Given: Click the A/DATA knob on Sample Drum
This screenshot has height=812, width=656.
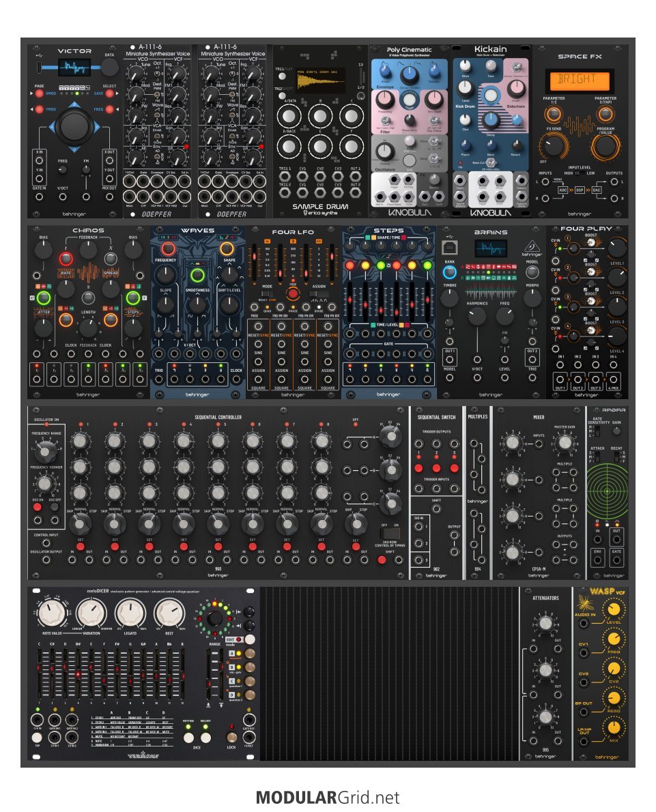Looking at the screenshot, I should click(x=289, y=116).
